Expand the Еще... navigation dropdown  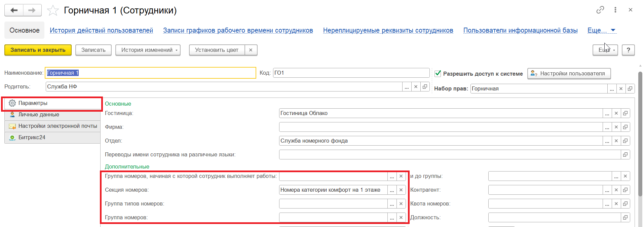[x=601, y=30]
